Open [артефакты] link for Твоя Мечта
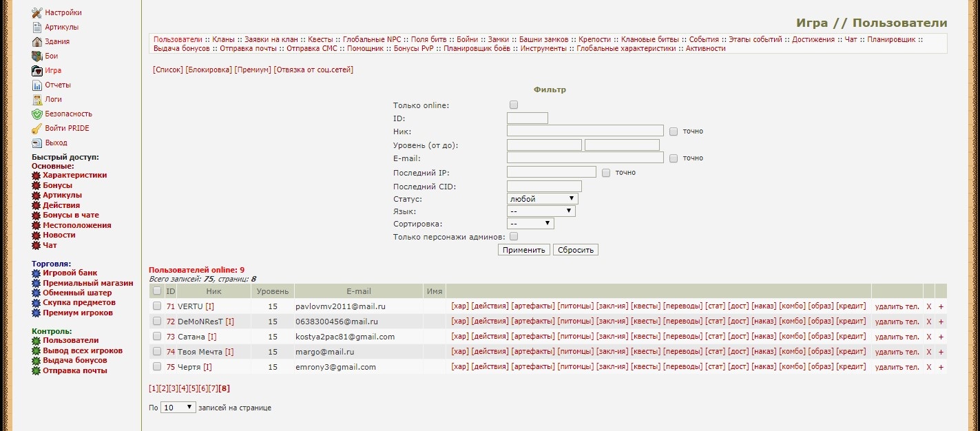Viewport: 980px width, 431px height. pyautogui.click(x=533, y=352)
